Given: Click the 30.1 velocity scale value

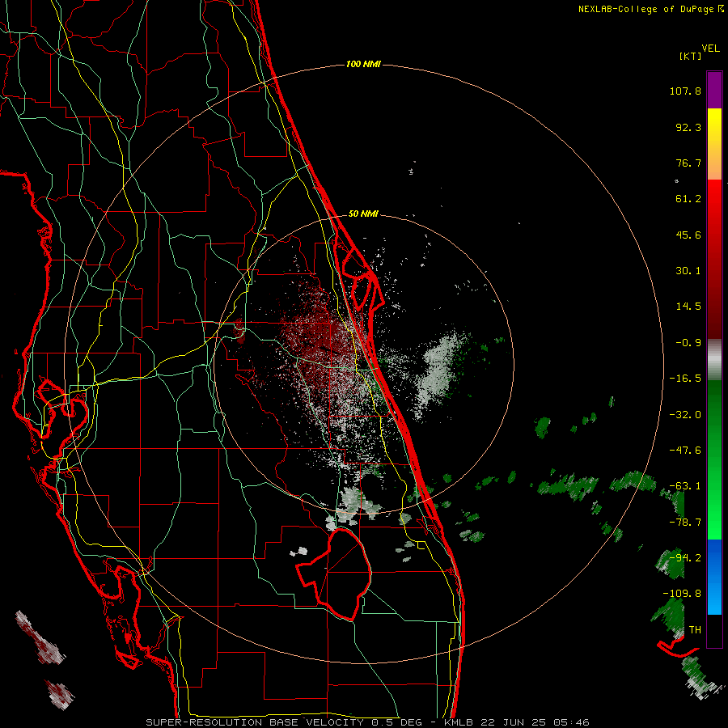Looking at the screenshot, I should 688,271.
